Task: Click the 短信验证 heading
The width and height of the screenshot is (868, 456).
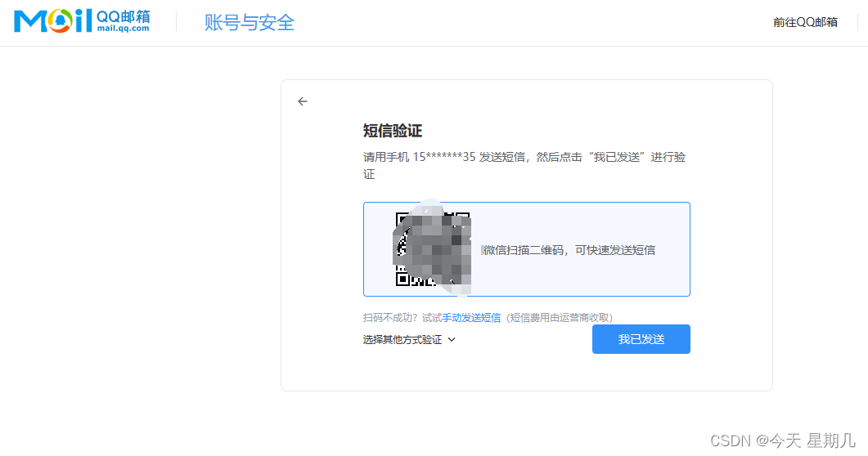Action: 393,131
